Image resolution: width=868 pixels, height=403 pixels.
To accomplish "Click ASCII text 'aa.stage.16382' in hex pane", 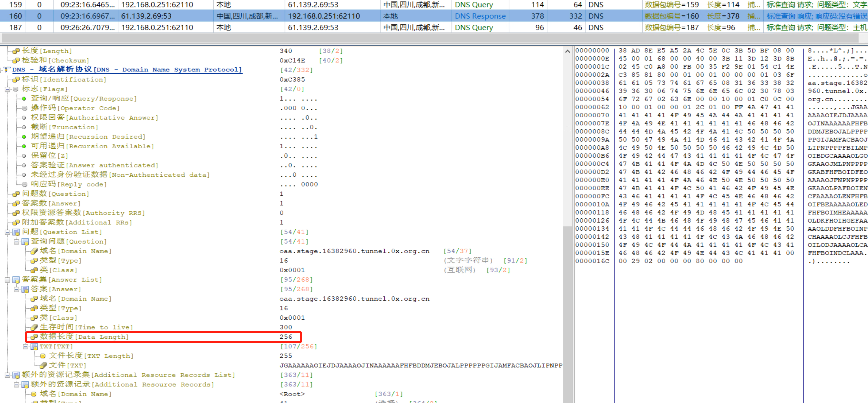I will pyautogui.click(x=838, y=83).
